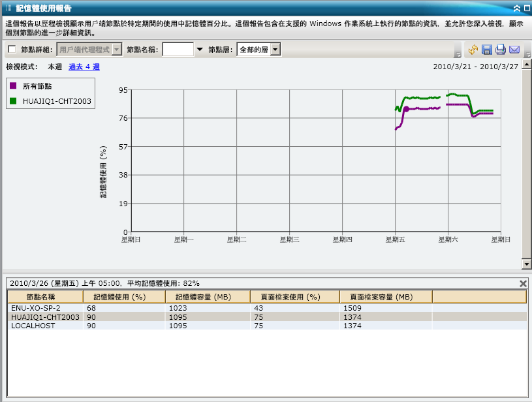Select the 所有節點 legend entry
532x402 pixels.
pos(39,87)
